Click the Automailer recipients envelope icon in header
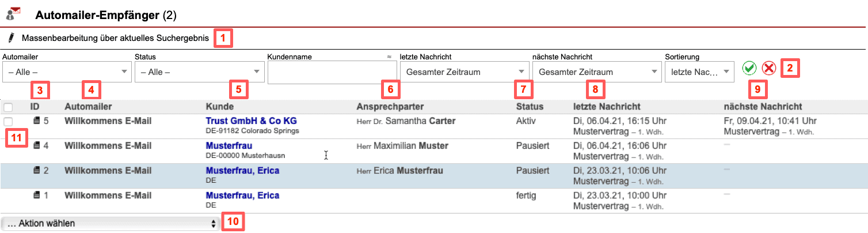The image size is (868, 233). [x=13, y=12]
